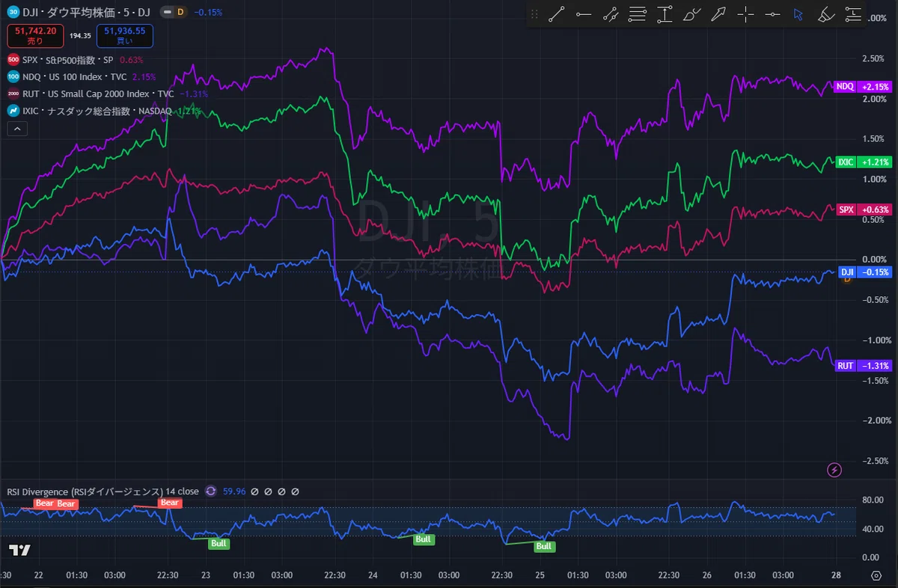Click the date label 25 on time axis
The image size is (898, 588).
coord(540,575)
